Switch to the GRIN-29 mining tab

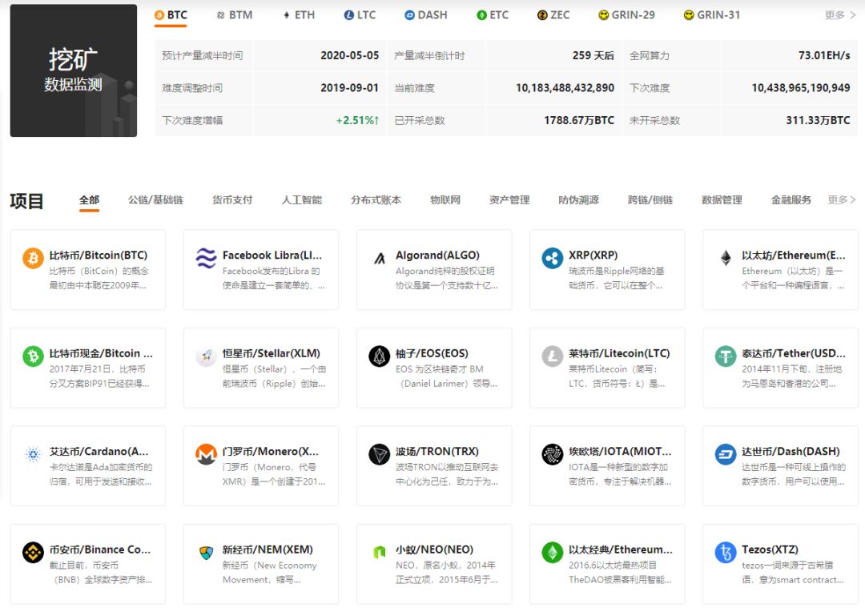626,15
